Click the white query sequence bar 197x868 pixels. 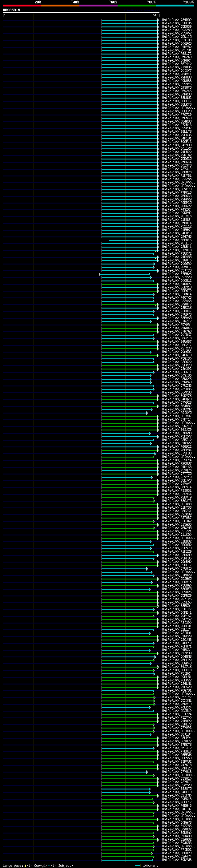click(x=81, y=12)
